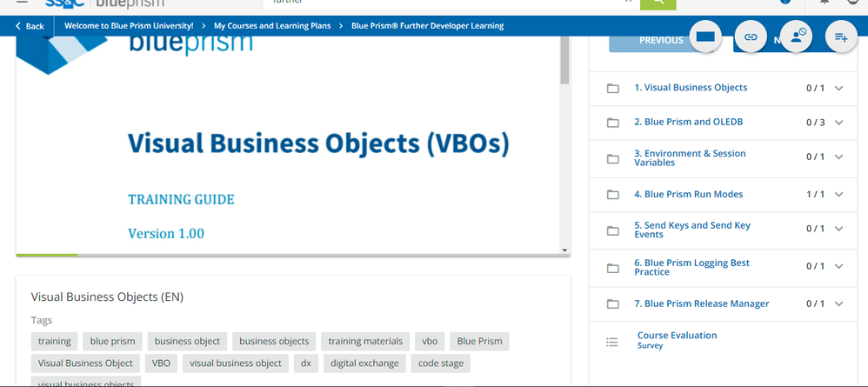This screenshot has width=868, height=387.
Task: Click the copy link icon button
Action: coord(750,37)
